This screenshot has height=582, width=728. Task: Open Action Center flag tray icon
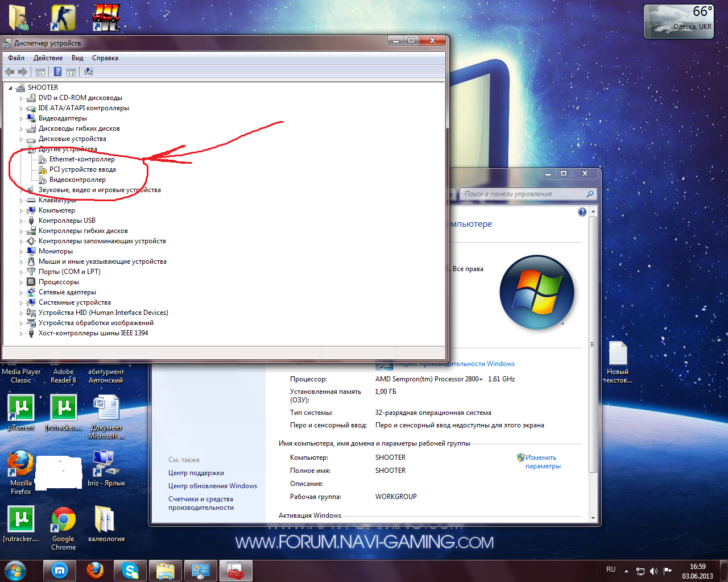point(668,571)
